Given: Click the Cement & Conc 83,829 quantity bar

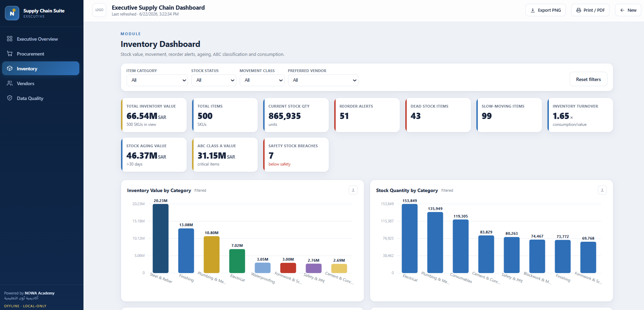Looking at the screenshot, I should click(486, 254).
